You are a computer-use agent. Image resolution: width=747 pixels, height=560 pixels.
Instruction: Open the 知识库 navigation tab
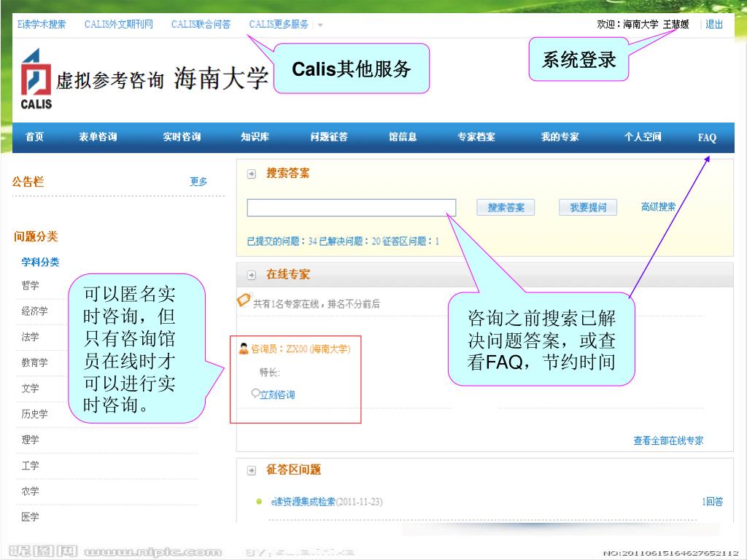click(255, 137)
